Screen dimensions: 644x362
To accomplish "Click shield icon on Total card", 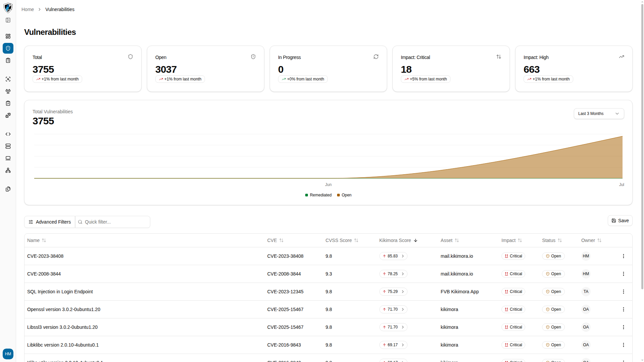I will pyautogui.click(x=130, y=57).
